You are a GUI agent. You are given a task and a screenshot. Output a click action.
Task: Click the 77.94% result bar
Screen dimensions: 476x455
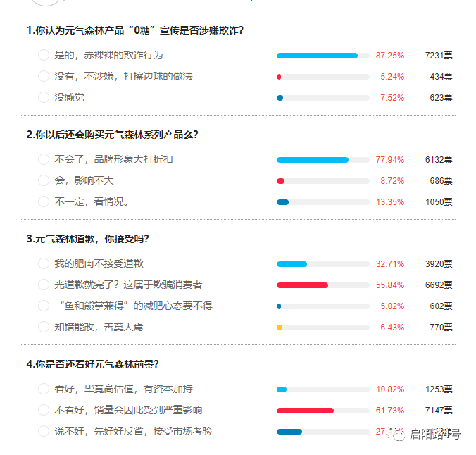(x=323, y=160)
